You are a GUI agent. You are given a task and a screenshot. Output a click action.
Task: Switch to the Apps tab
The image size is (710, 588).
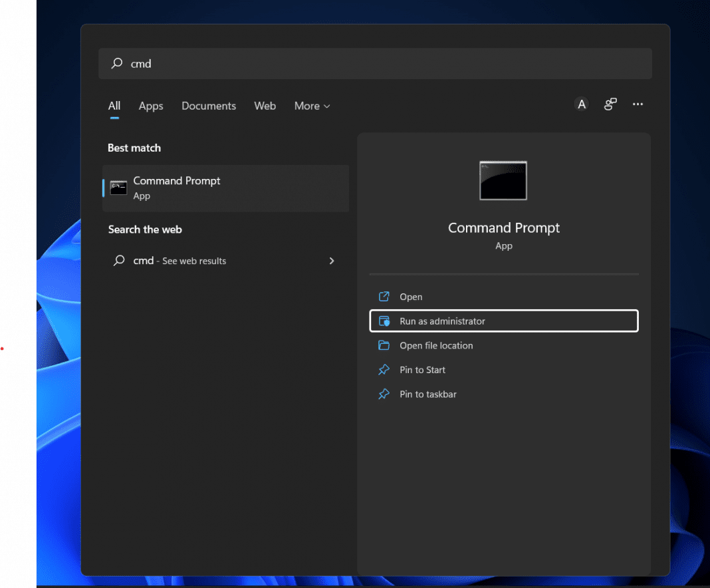[x=151, y=106]
